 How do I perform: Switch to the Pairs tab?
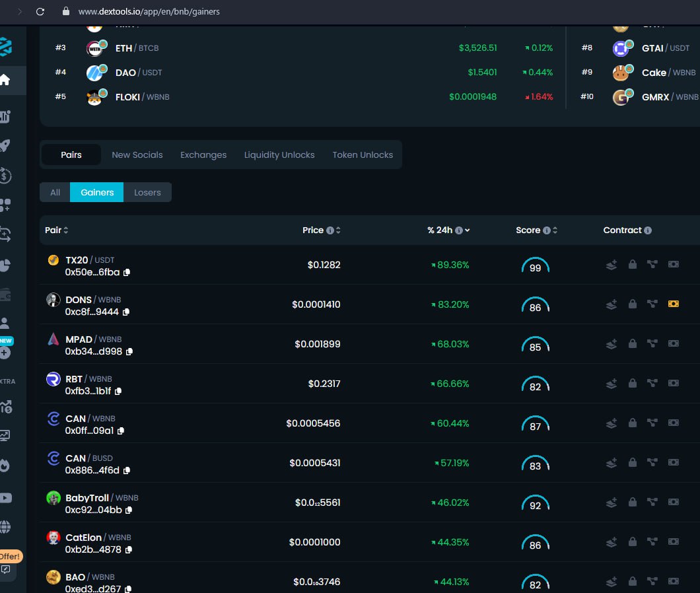click(71, 155)
